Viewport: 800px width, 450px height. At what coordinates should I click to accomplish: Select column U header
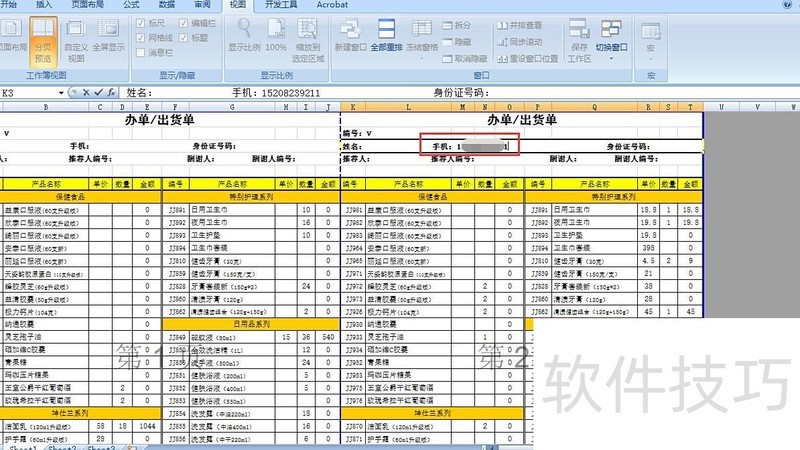(x=721, y=107)
